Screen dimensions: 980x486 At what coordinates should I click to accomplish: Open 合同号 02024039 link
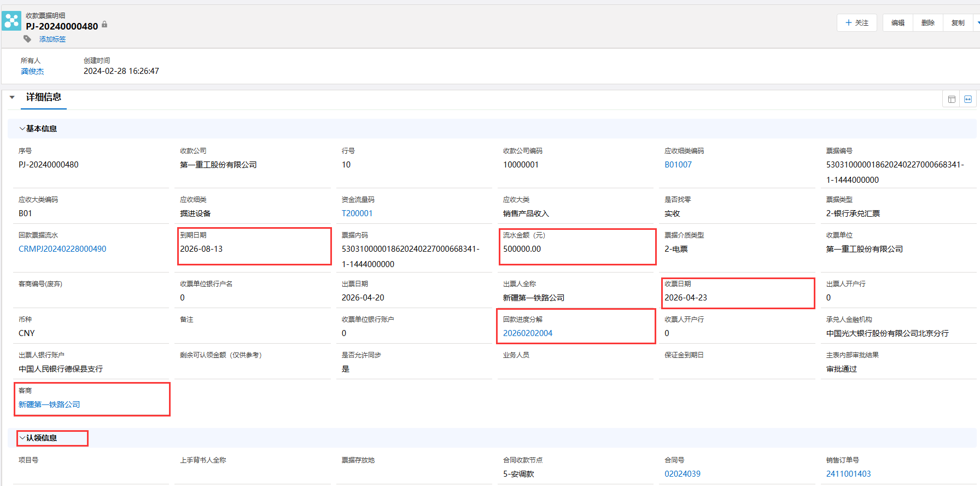(682, 474)
